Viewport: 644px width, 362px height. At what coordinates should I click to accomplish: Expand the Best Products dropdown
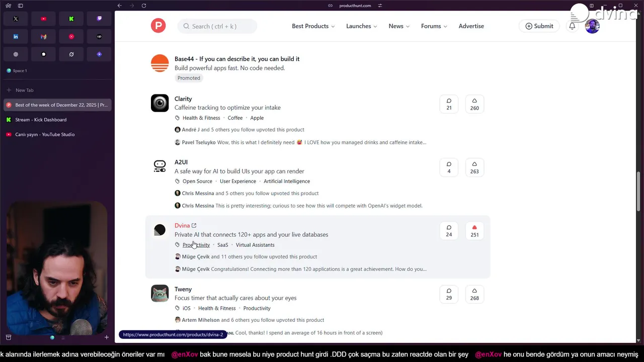coord(313,26)
